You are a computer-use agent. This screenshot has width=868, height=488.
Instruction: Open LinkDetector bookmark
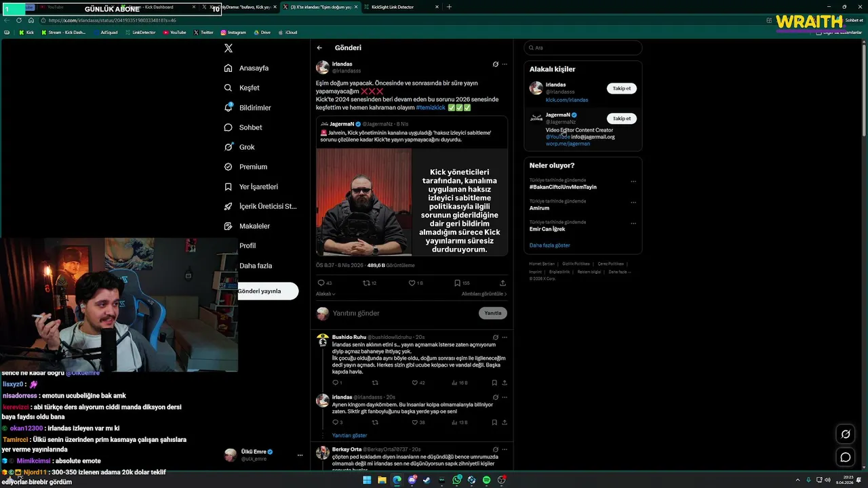[140, 33]
